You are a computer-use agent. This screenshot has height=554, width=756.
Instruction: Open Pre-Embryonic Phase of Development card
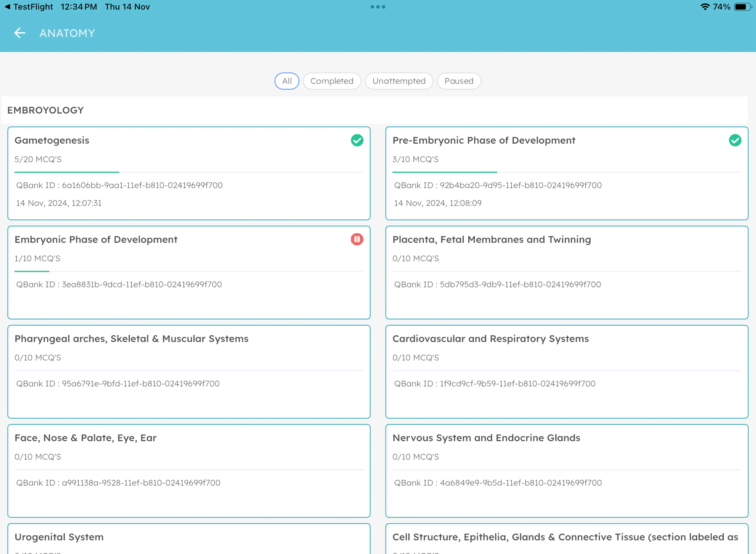pyautogui.click(x=567, y=173)
